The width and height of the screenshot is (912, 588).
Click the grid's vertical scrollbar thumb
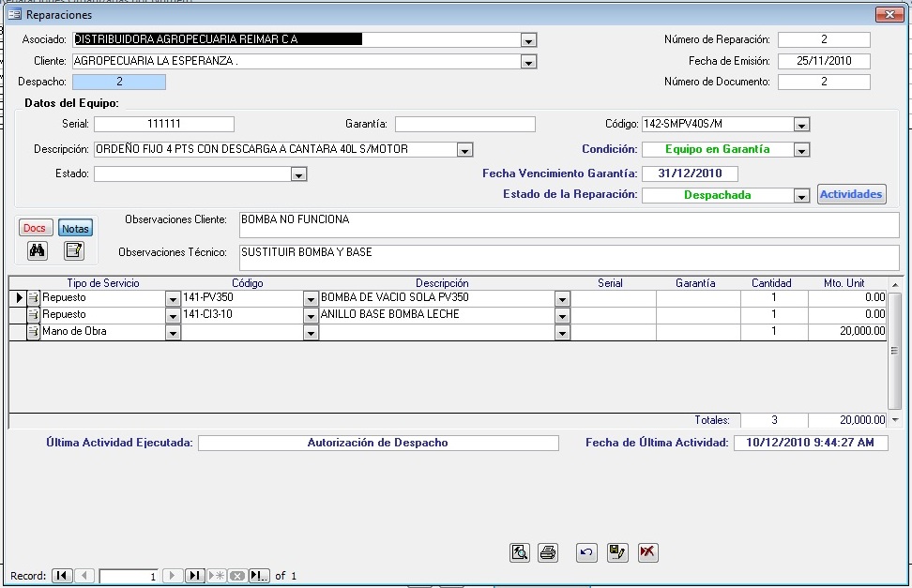tap(895, 351)
